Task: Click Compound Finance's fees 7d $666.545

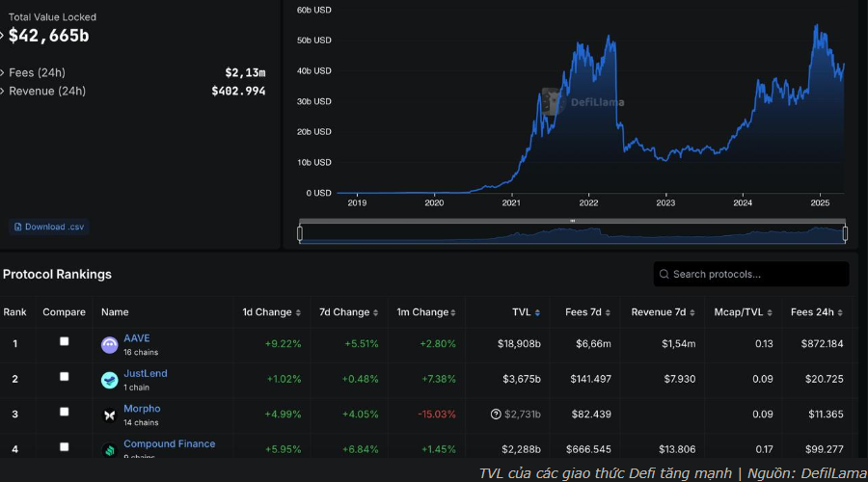Action: [588, 449]
